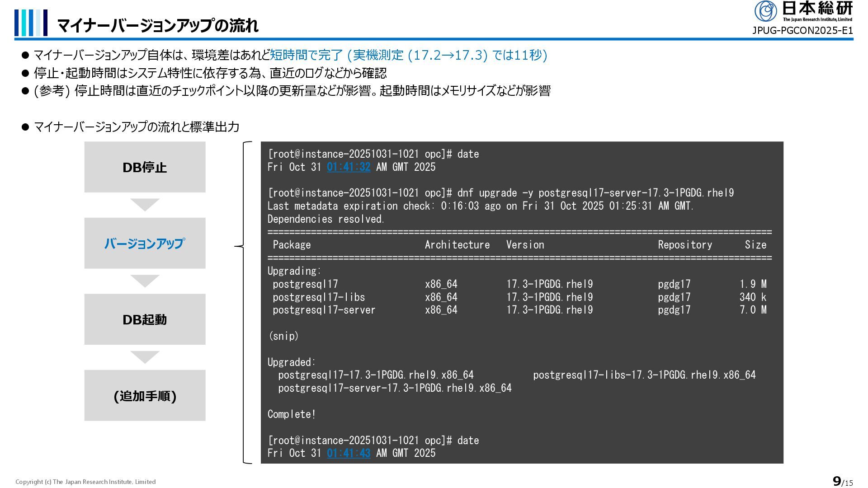
Task: Click the blue text 短時間で完了
Action: point(307,55)
